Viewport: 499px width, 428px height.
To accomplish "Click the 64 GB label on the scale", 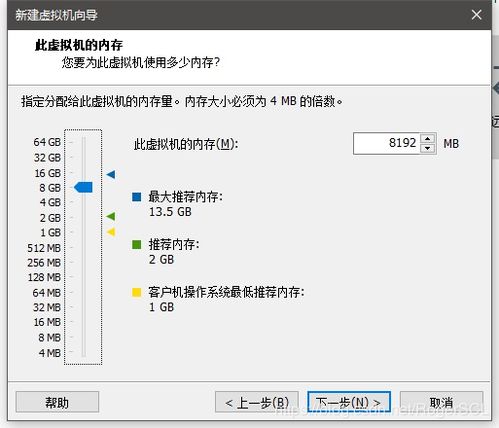I will pyautogui.click(x=47, y=142).
